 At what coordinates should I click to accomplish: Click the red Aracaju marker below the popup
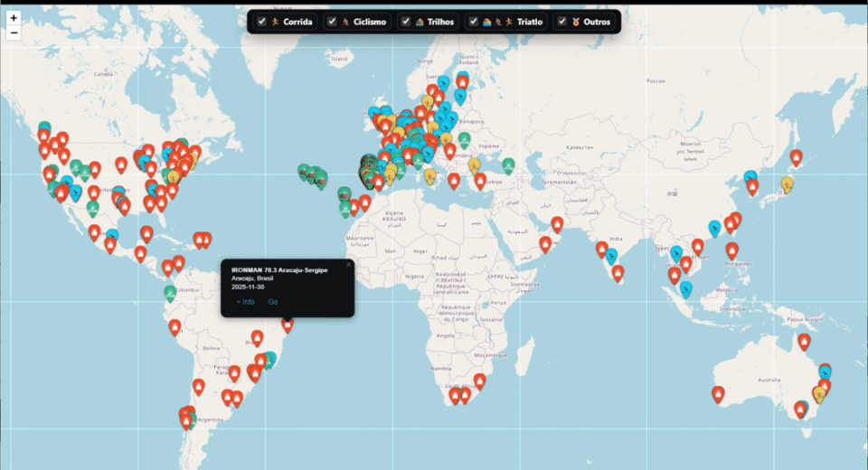(288, 324)
